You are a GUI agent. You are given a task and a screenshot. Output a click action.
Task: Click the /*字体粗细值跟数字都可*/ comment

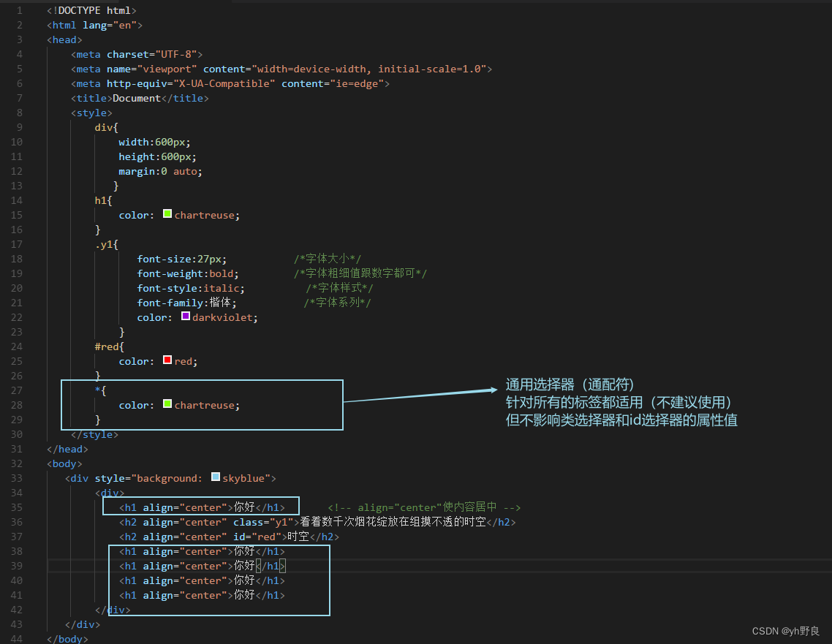(360, 273)
